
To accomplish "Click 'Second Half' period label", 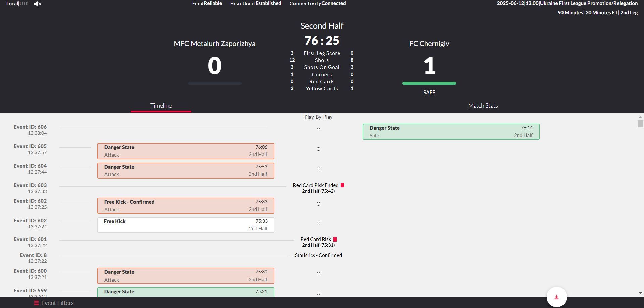I will [322, 26].
